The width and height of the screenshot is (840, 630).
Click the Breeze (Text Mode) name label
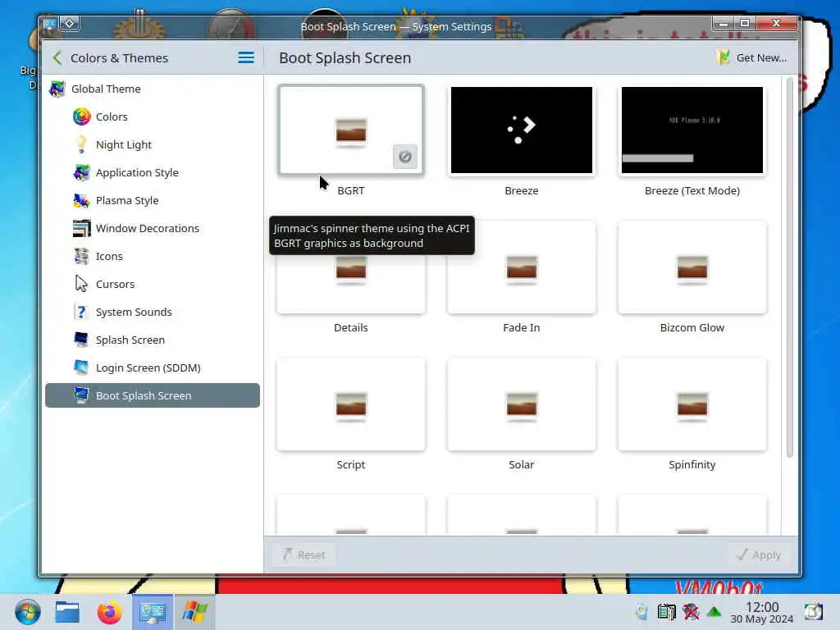click(692, 190)
